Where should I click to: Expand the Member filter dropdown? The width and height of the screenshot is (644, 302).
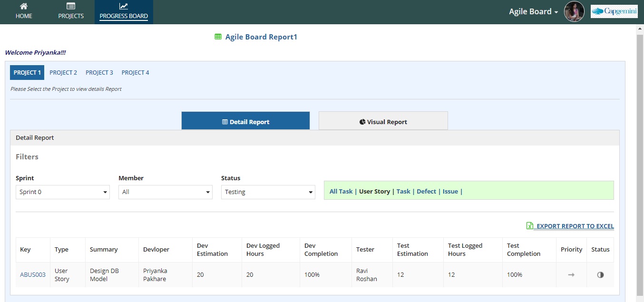(165, 192)
